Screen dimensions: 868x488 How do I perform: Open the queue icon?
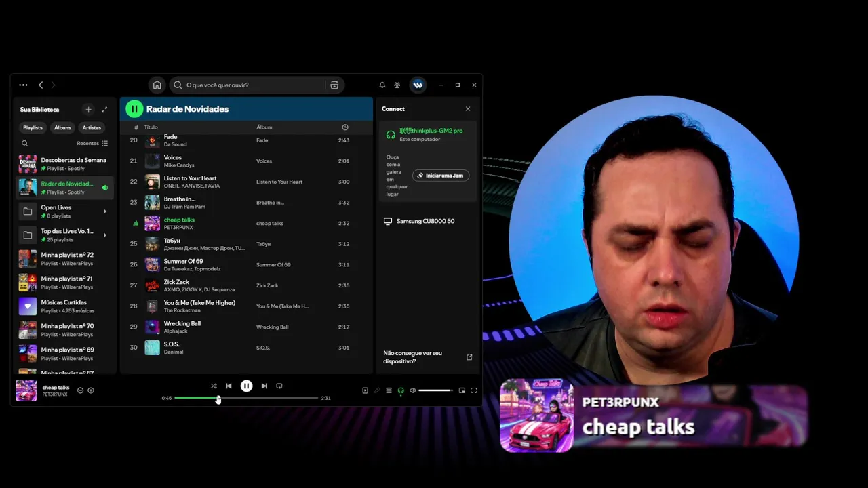pyautogui.click(x=389, y=390)
